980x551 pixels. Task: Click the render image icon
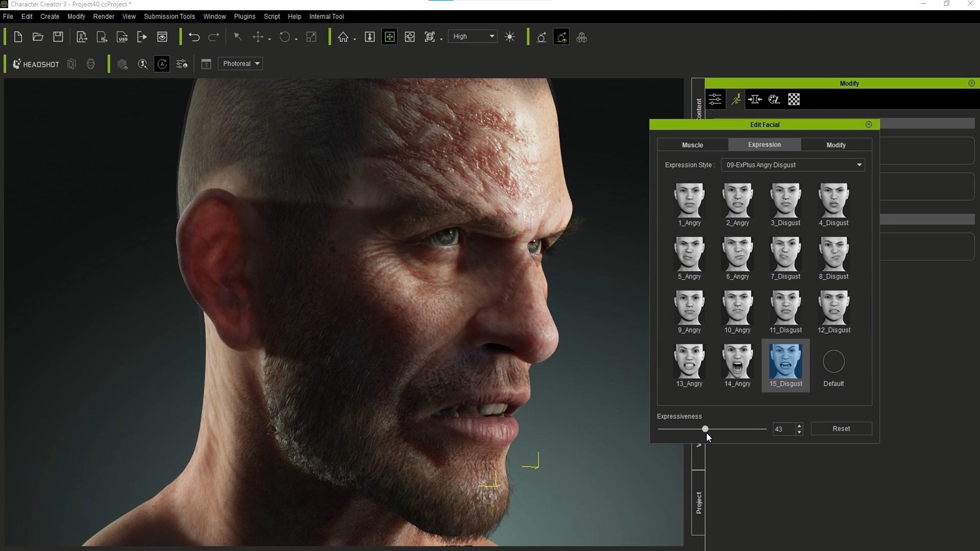162,37
